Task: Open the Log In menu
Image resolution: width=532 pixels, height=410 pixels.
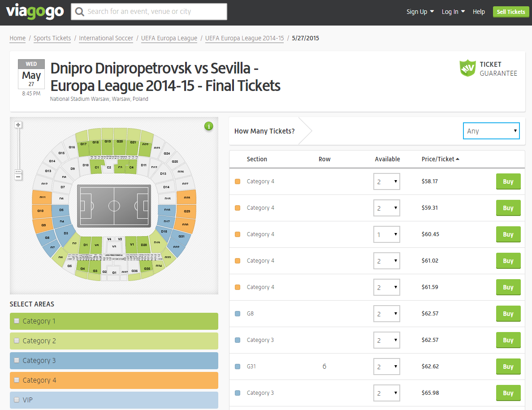Action: (x=453, y=12)
